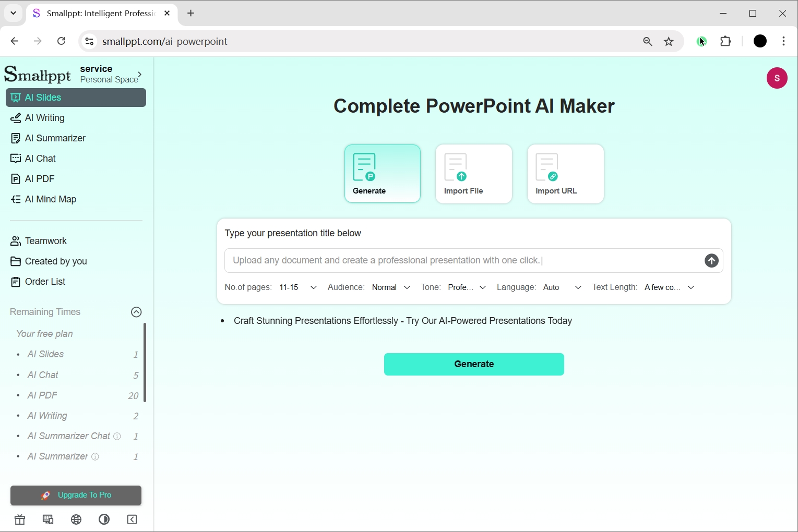
Task: Click the AI Summarizer document icon
Action: pos(16,138)
